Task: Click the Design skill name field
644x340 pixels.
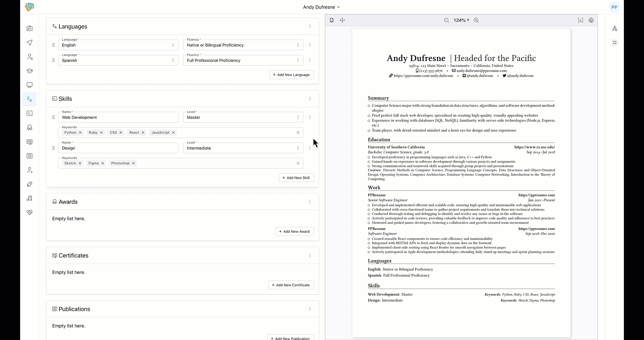Action: [x=118, y=148]
